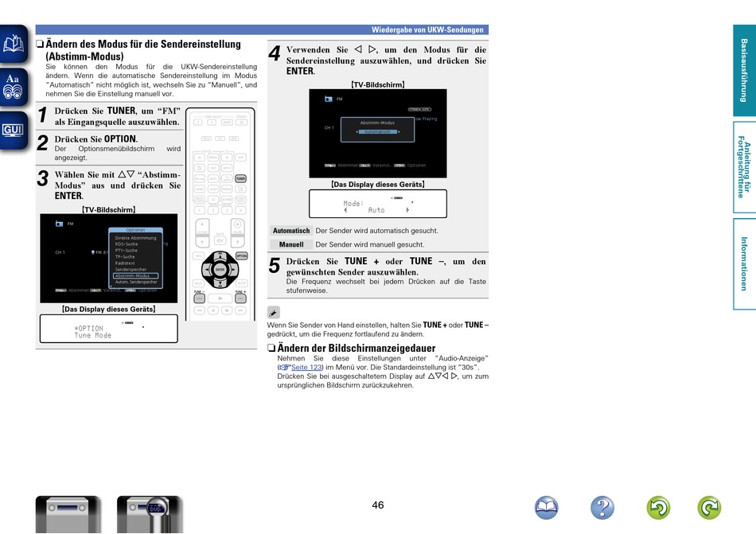Click the TUNE – button on remote illustration
The width and height of the screenshot is (756, 534).
pyautogui.click(x=199, y=298)
